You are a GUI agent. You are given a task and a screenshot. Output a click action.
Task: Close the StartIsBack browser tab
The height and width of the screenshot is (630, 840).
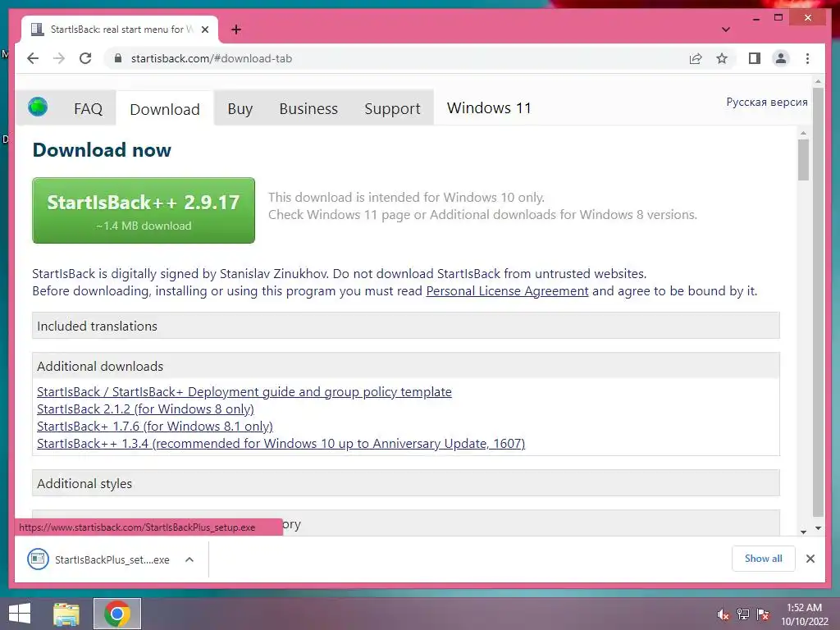point(204,30)
